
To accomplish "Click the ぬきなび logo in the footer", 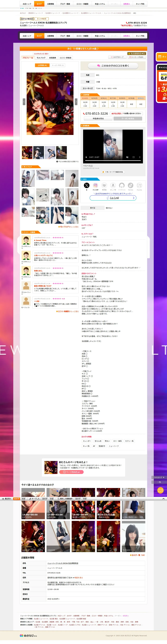I will (28, 635).
